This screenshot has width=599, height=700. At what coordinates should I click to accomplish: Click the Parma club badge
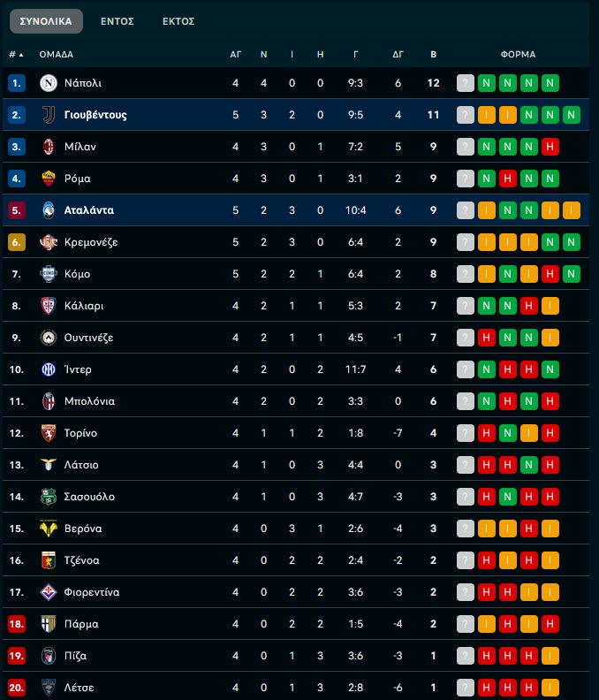pyautogui.click(x=49, y=624)
